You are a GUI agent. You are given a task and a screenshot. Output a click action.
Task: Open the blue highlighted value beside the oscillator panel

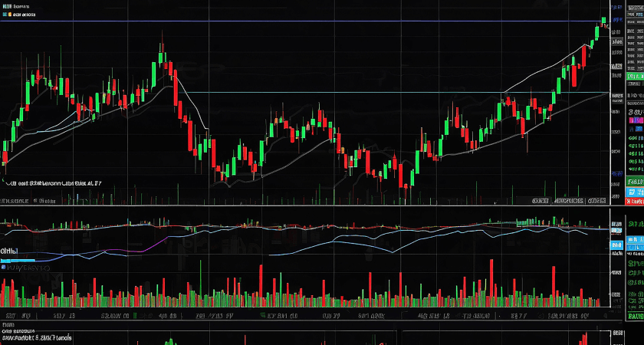pos(616,245)
